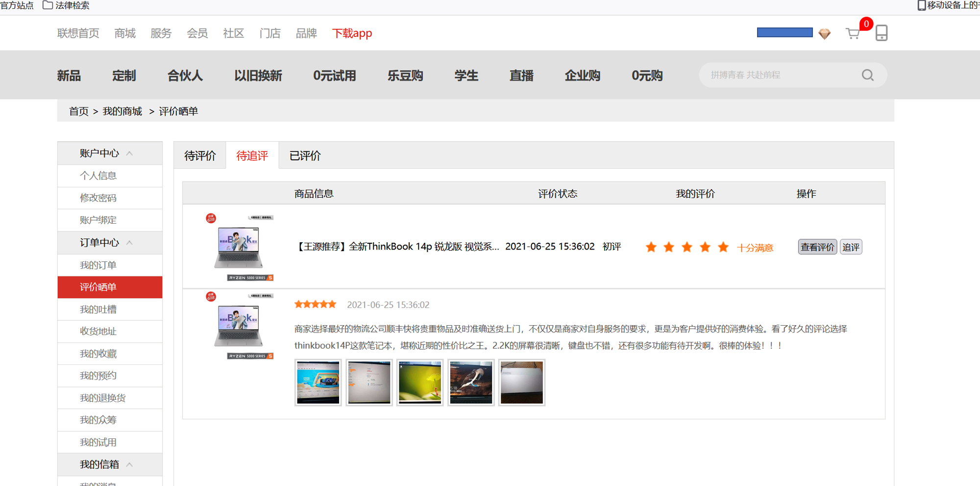980x486 pixels.
Task: Click the blue username bar in header
Action: [784, 32]
